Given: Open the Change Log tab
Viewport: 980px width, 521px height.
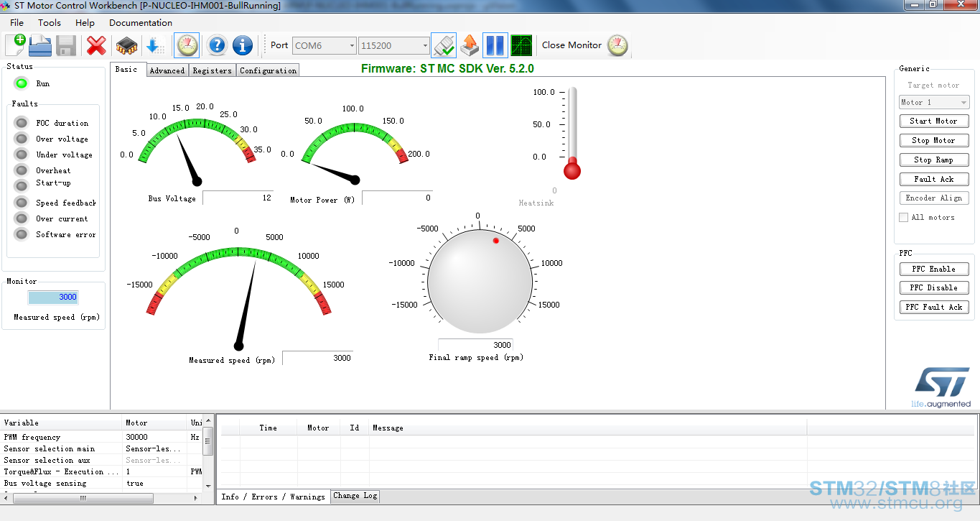Looking at the screenshot, I should tap(355, 496).
